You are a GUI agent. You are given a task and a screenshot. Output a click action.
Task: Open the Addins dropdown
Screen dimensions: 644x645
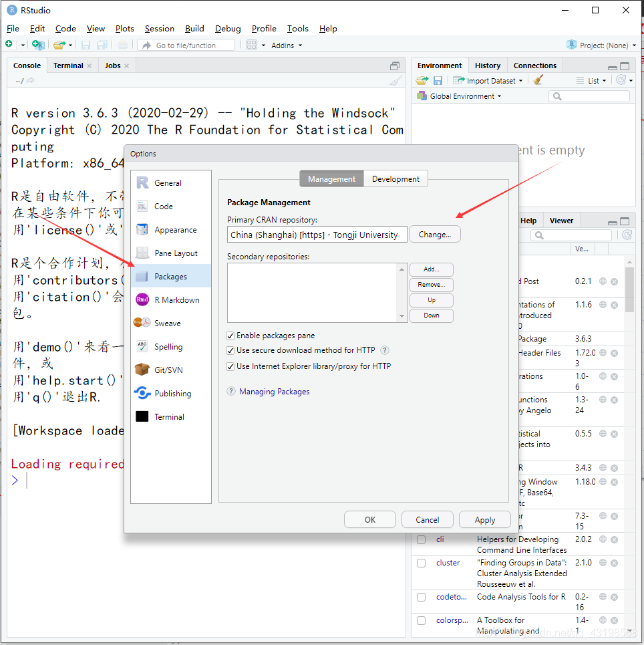[x=287, y=45]
